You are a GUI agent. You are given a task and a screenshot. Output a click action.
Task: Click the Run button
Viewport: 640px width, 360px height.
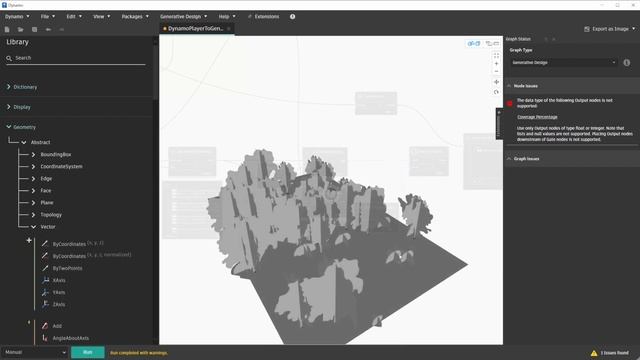pyautogui.click(x=88, y=352)
